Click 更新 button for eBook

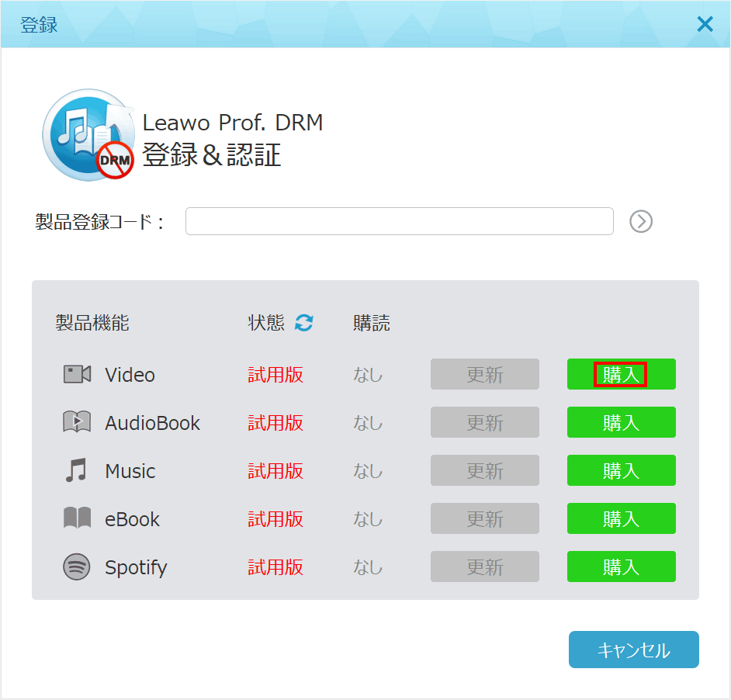[485, 518]
